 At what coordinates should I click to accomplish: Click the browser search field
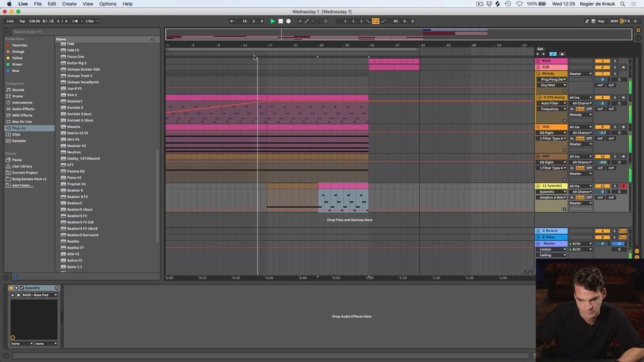85,32
